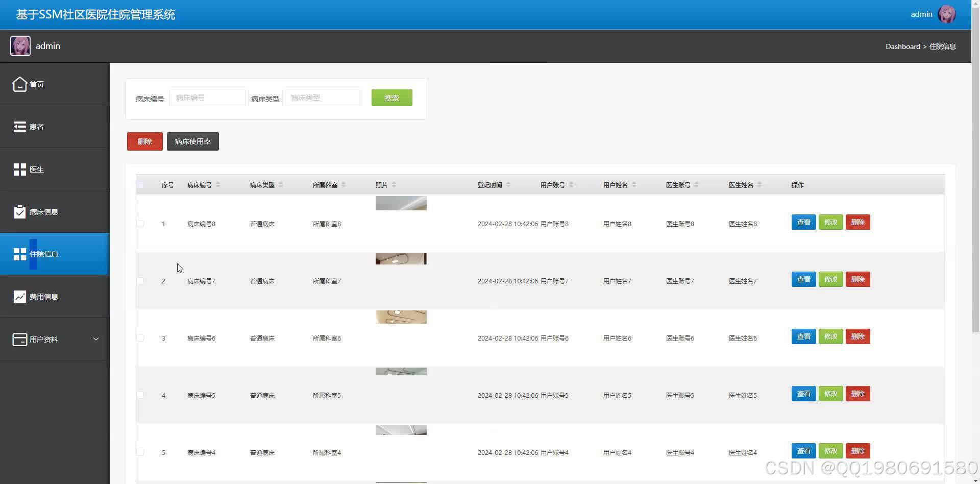The height and width of the screenshot is (484, 980).
Task: Click the 用户姓名7 cell
Action: click(617, 281)
